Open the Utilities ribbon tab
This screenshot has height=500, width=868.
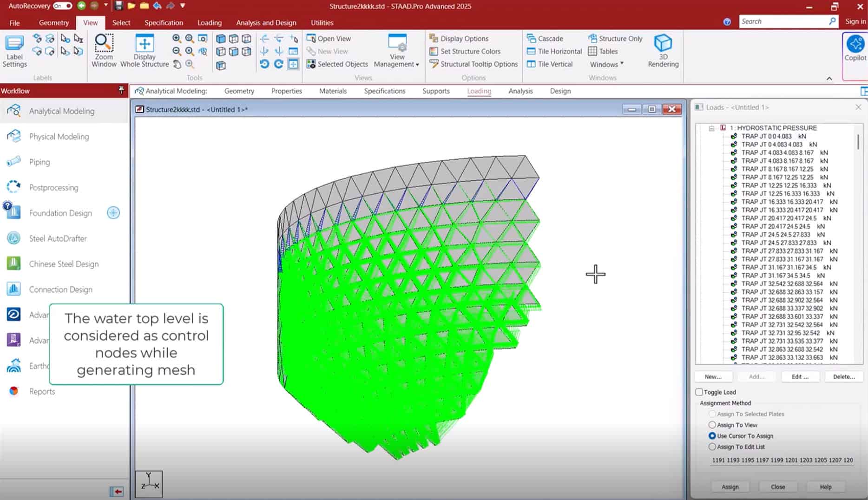tap(322, 22)
